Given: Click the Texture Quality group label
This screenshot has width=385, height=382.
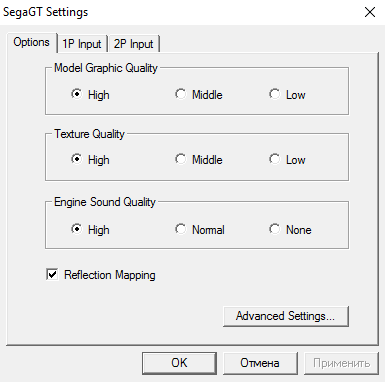Looking at the screenshot, I should (89, 134).
